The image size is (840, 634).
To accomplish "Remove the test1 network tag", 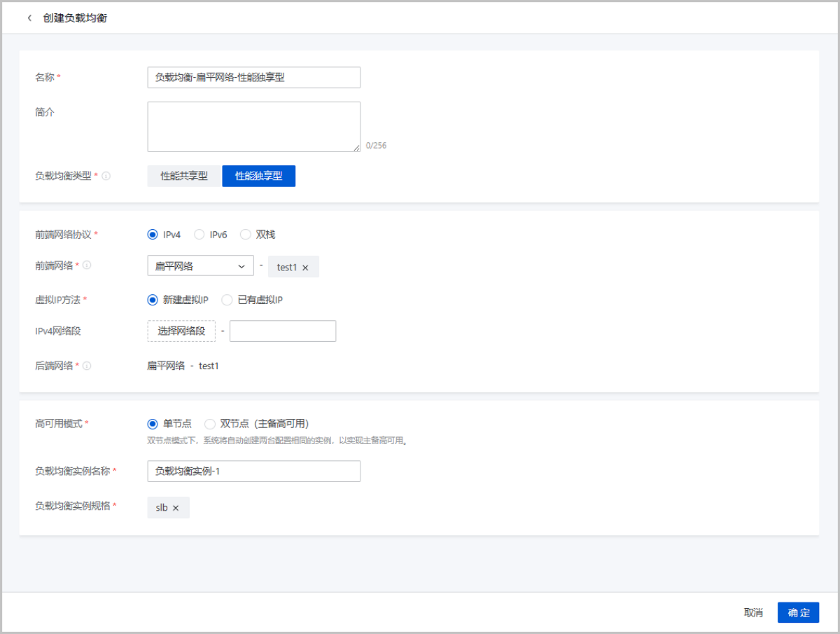I will [x=305, y=268].
